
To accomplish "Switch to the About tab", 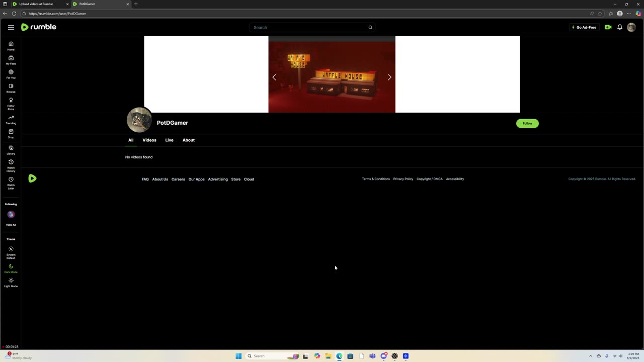I will [189, 140].
